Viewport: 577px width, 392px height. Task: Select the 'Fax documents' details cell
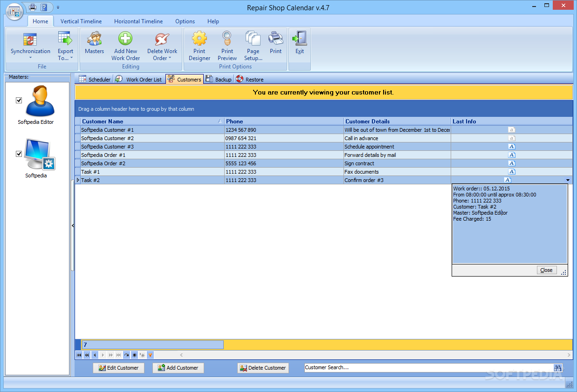397,172
